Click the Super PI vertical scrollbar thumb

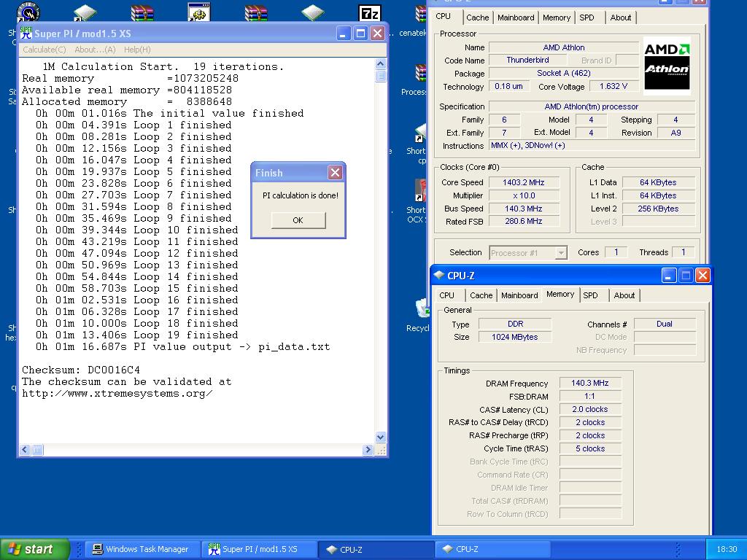point(381,76)
